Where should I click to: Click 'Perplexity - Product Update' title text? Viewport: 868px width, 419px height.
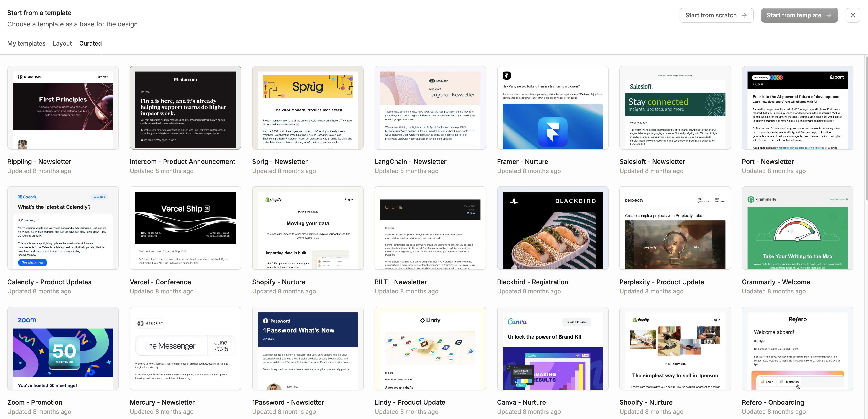coord(661,282)
